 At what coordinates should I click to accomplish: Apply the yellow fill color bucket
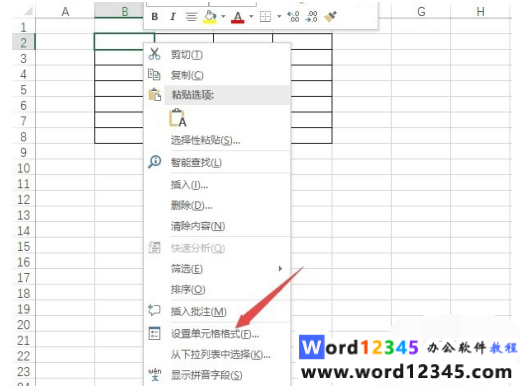[x=210, y=16]
